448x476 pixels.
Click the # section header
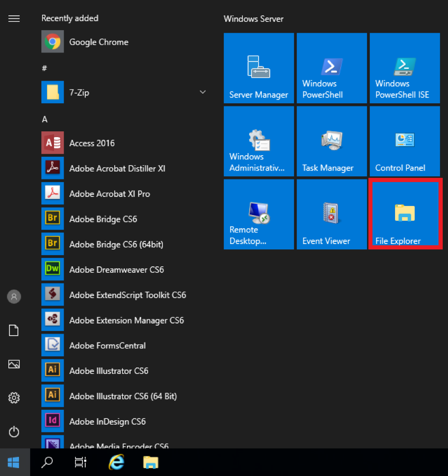[x=44, y=68]
